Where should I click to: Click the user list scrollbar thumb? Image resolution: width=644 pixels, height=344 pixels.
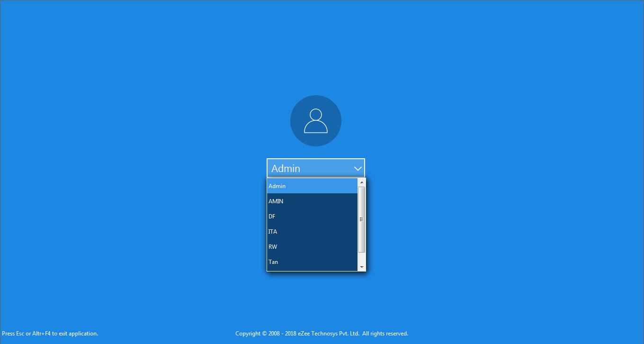[362, 219]
